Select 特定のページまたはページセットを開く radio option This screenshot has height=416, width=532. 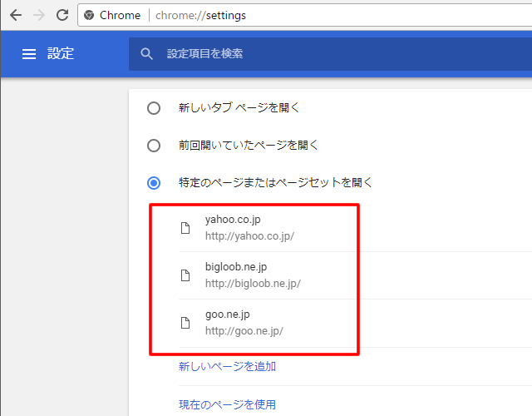[154, 183]
